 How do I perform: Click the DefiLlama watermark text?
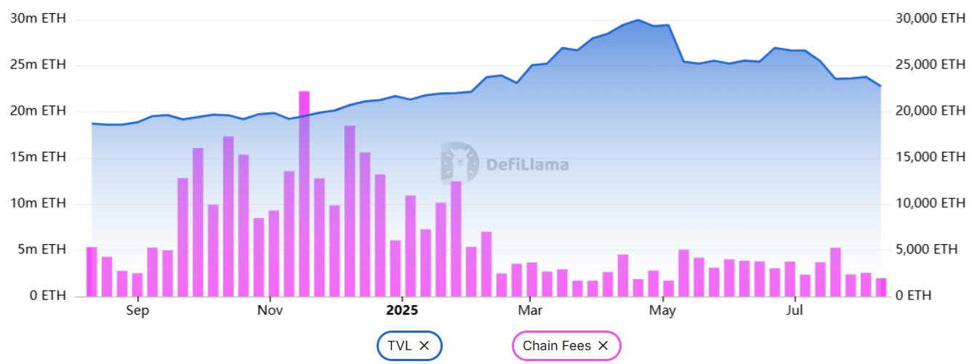click(x=526, y=165)
